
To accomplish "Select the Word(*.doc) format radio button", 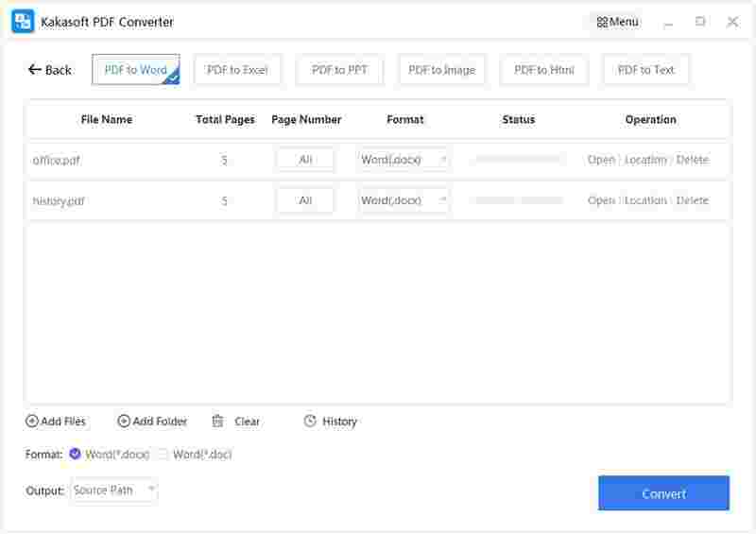I will pos(163,454).
